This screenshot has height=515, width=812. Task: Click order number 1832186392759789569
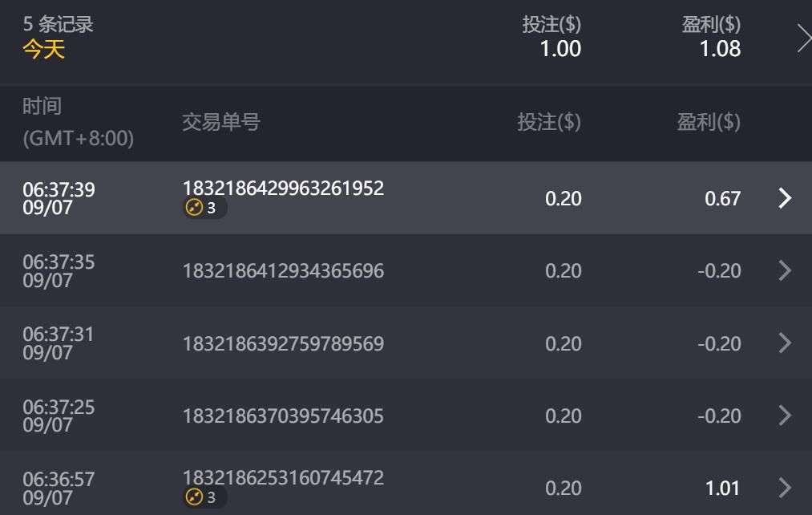(x=283, y=343)
